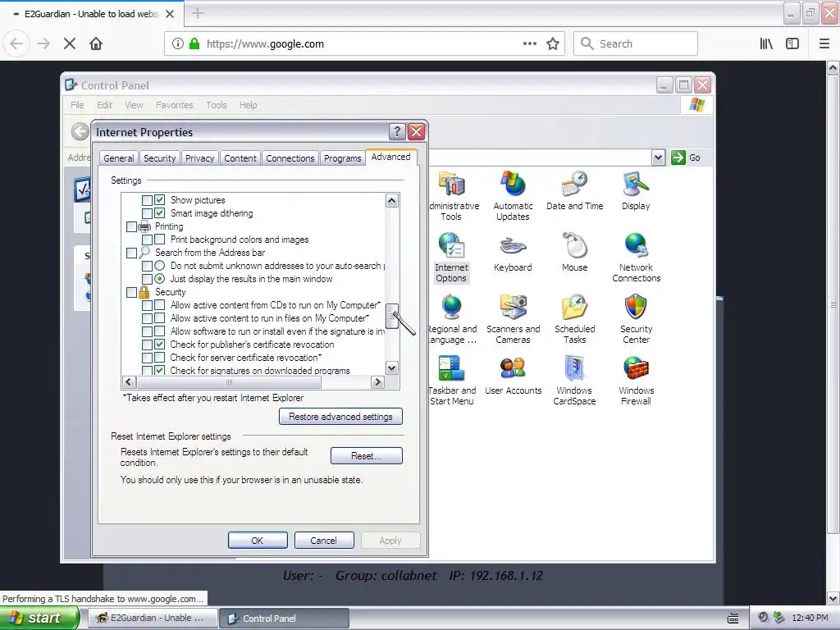840x630 pixels.
Task: Click the Reset... button
Action: click(367, 456)
